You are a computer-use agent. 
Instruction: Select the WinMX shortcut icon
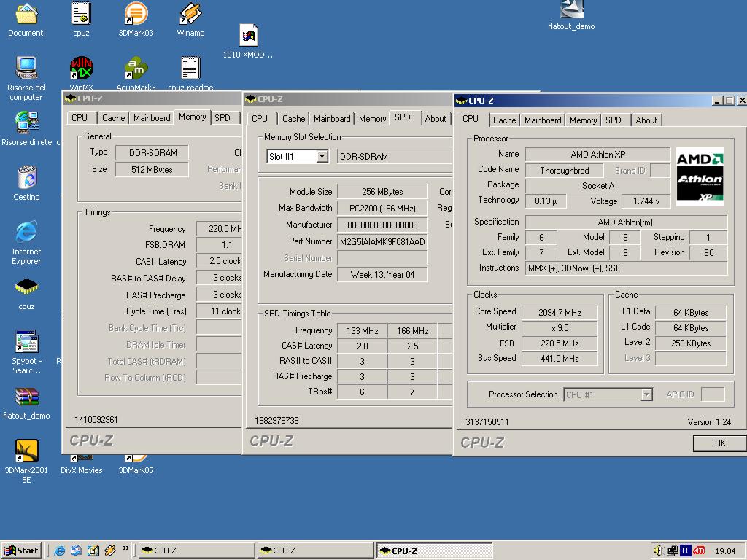point(81,68)
